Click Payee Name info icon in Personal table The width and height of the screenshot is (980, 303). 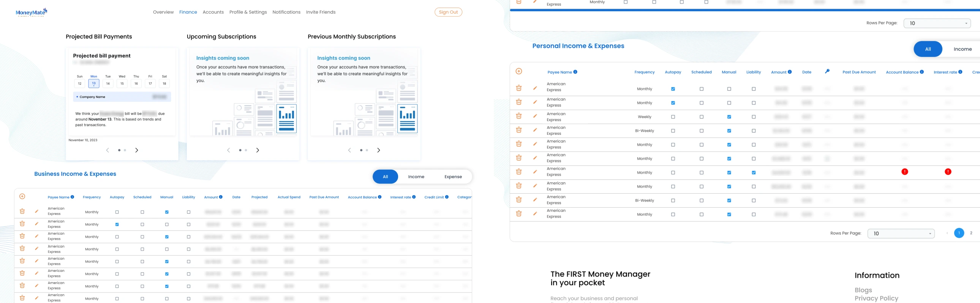(x=575, y=72)
